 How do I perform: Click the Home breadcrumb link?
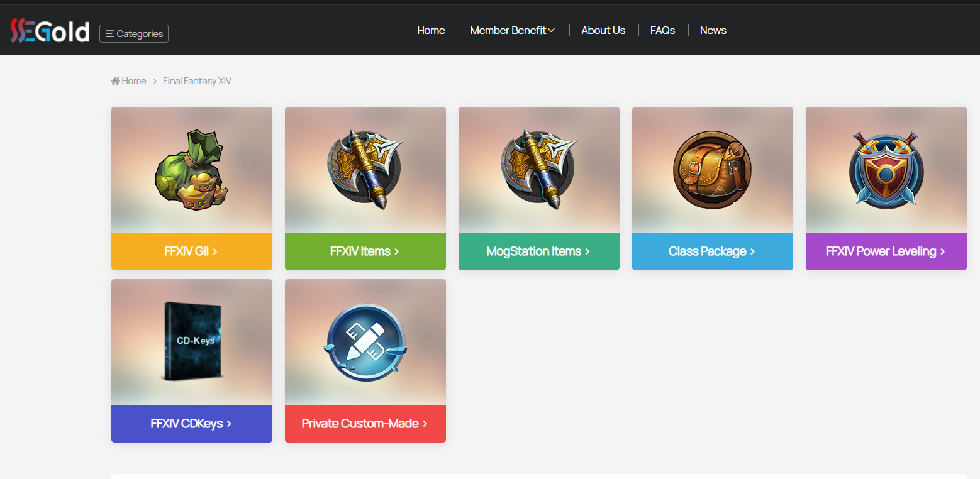click(129, 81)
